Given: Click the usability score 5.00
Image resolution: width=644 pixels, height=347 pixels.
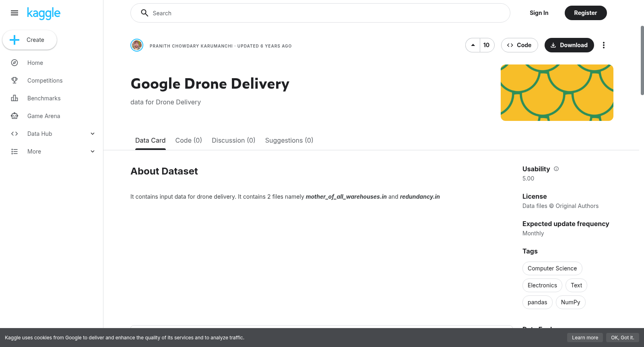Looking at the screenshot, I should [x=528, y=179].
